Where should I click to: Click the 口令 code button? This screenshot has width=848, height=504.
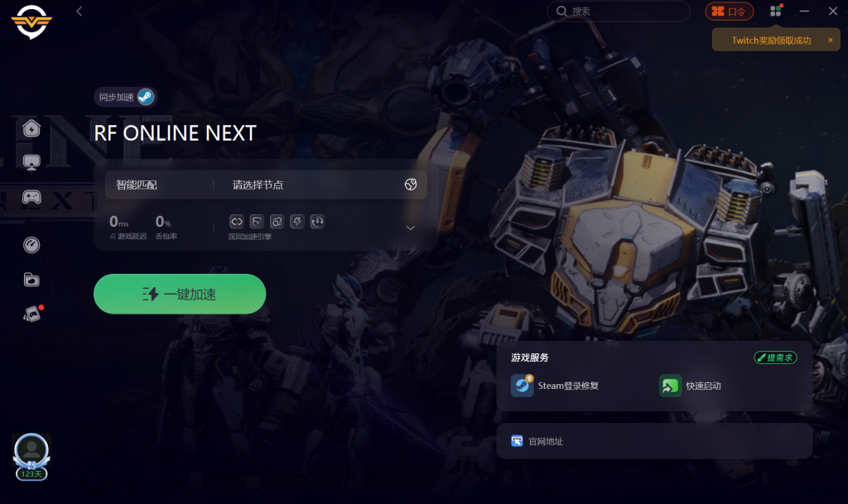(729, 12)
